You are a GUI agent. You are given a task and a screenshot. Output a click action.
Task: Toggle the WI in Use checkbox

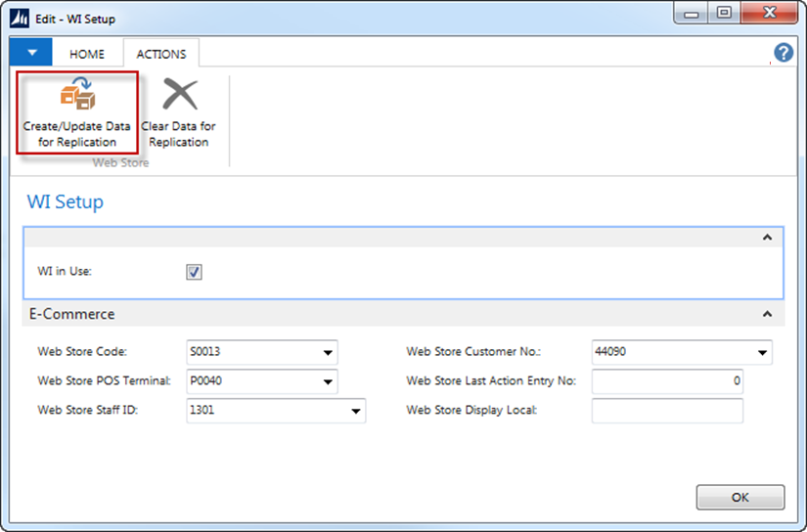pos(194,272)
